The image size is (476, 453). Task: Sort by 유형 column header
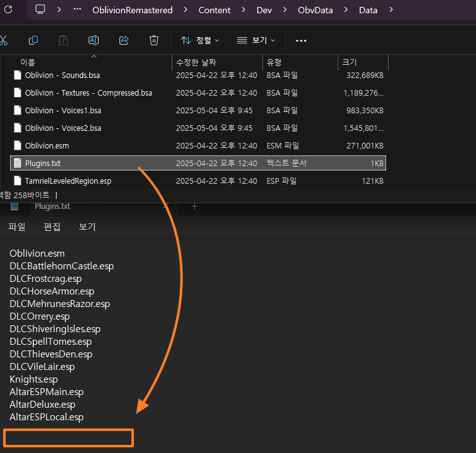(274, 62)
